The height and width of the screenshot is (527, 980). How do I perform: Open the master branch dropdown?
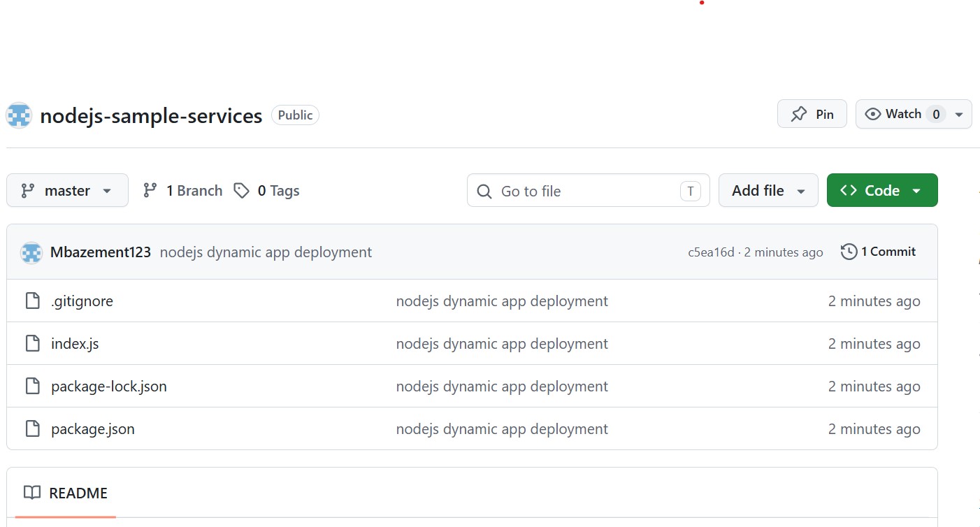click(x=67, y=190)
